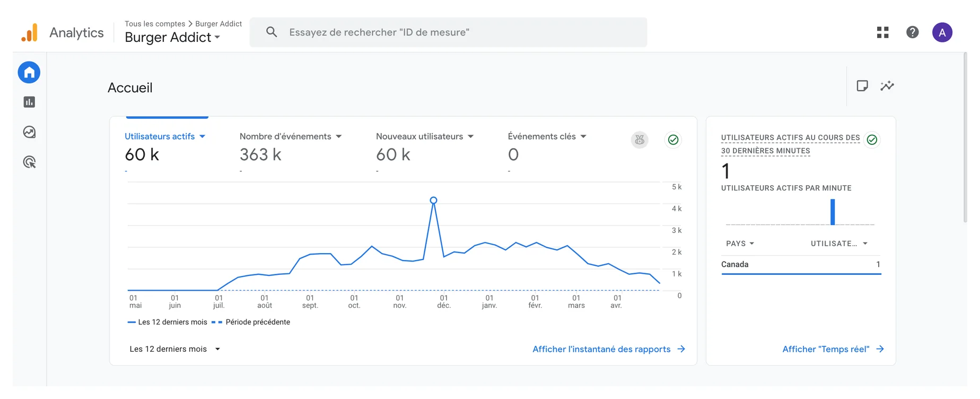Click the Événements clés value 0
980x399 pixels.
coord(513,155)
